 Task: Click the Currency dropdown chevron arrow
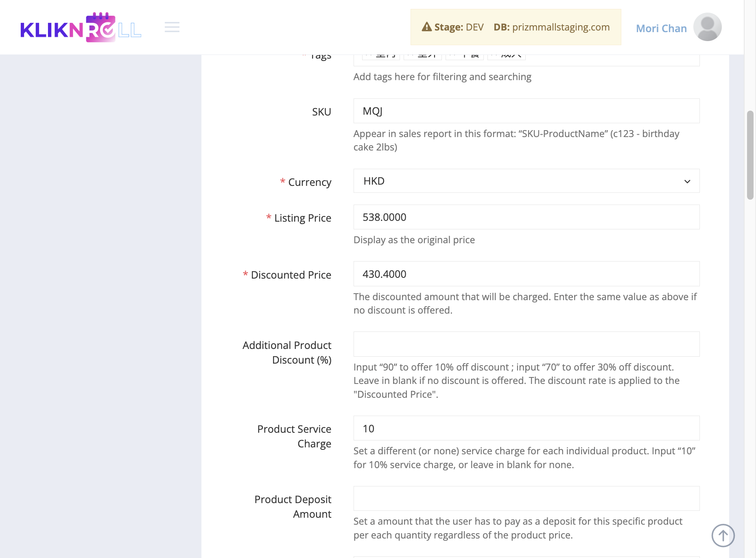click(687, 181)
